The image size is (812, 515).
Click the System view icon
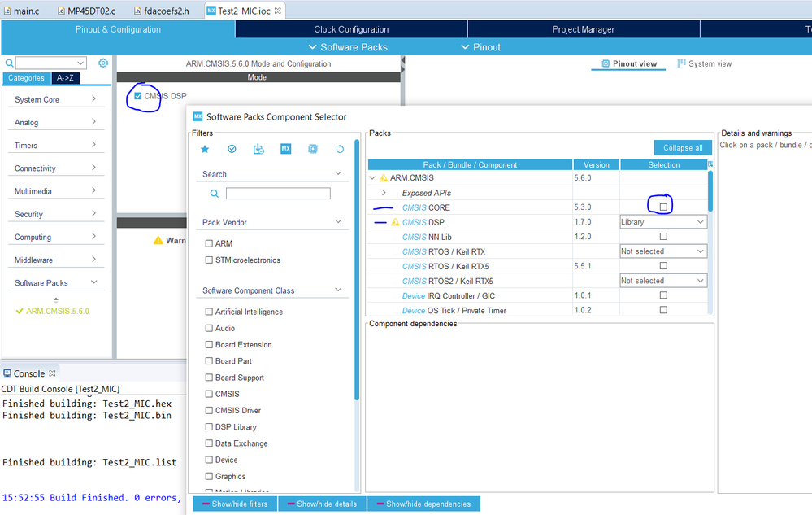coord(681,63)
